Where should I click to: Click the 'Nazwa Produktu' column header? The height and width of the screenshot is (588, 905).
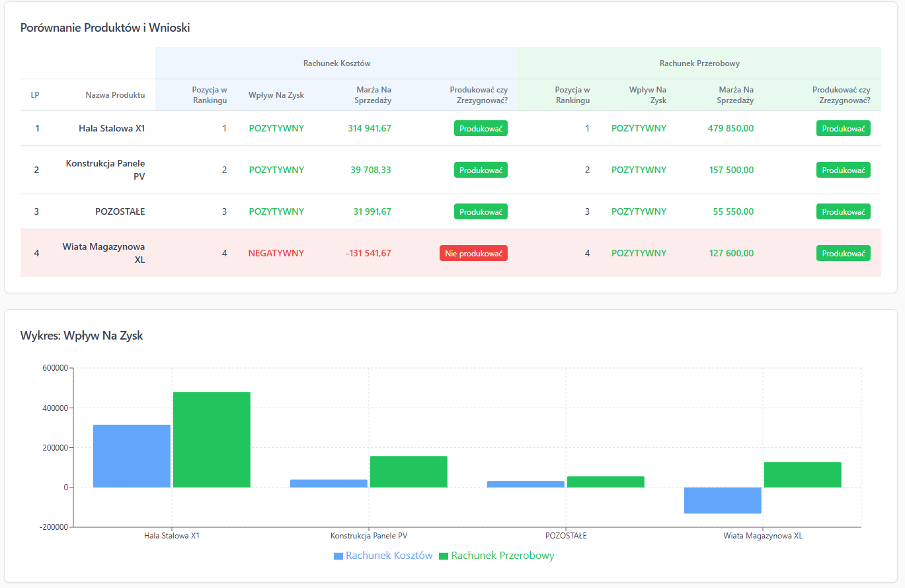[115, 95]
